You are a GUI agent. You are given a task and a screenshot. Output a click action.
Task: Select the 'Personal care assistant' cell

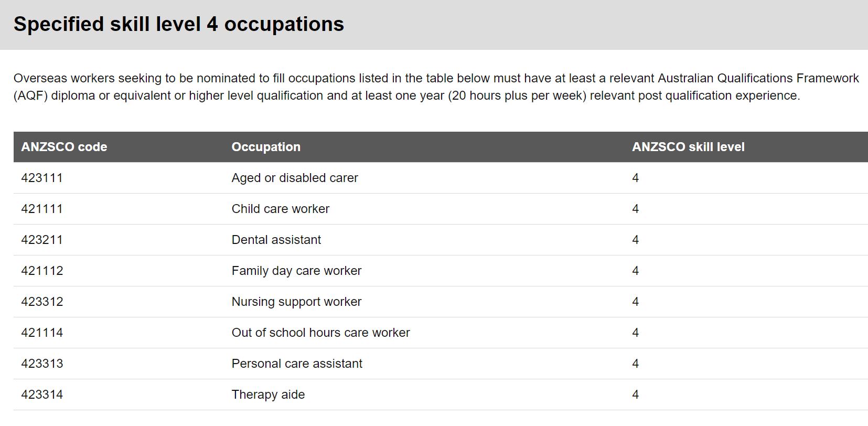(297, 364)
